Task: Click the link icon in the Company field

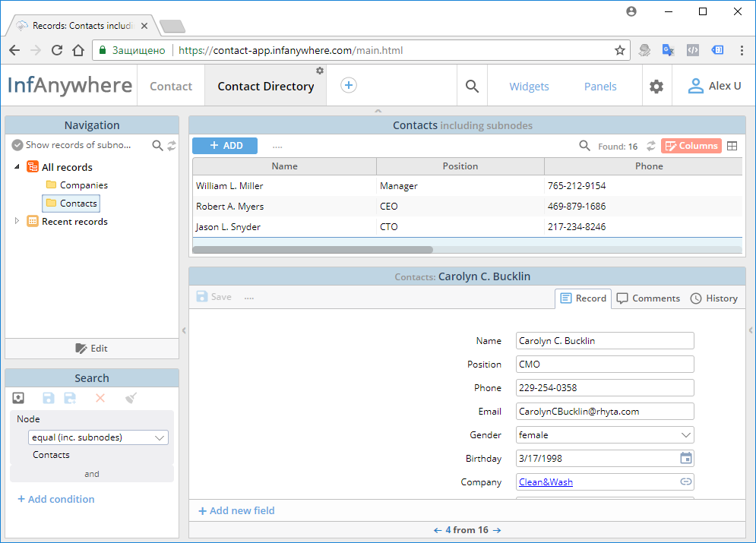Action: coord(685,481)
